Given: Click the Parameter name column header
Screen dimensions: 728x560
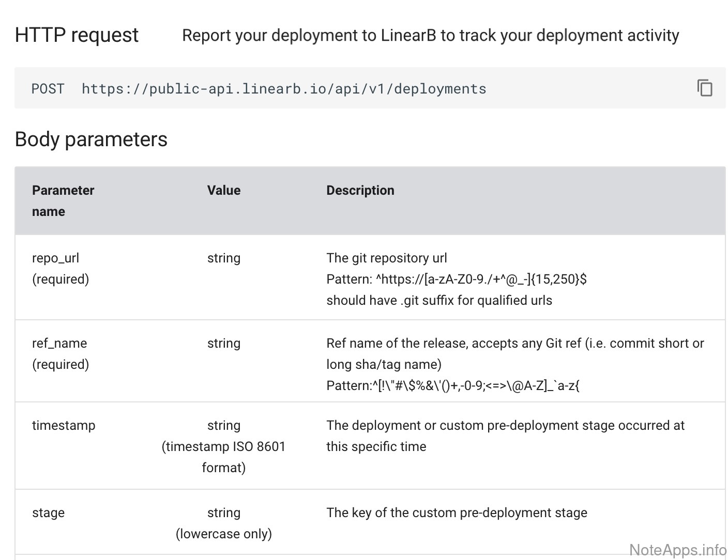Looking at the screenshot, I should pyautogui.click(x=63, y=200).
